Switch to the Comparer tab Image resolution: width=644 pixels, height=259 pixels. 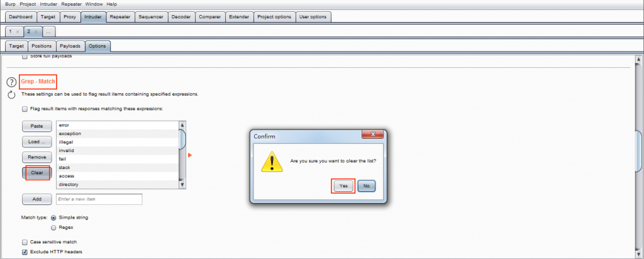click(x=209, y=17)
